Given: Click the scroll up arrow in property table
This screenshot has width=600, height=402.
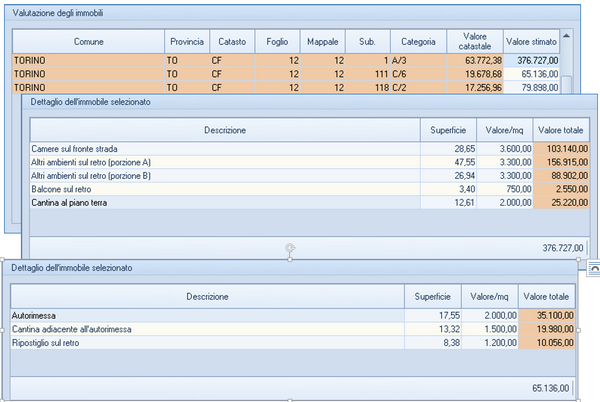Looking at the screenshot, I should 567,35.
